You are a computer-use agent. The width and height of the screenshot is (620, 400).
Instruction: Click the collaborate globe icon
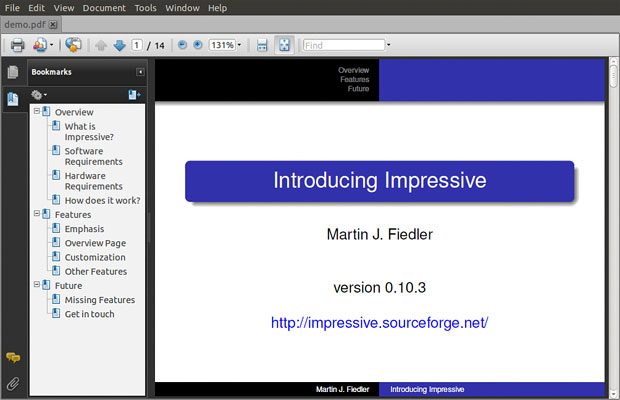click(x=73, y=45)
